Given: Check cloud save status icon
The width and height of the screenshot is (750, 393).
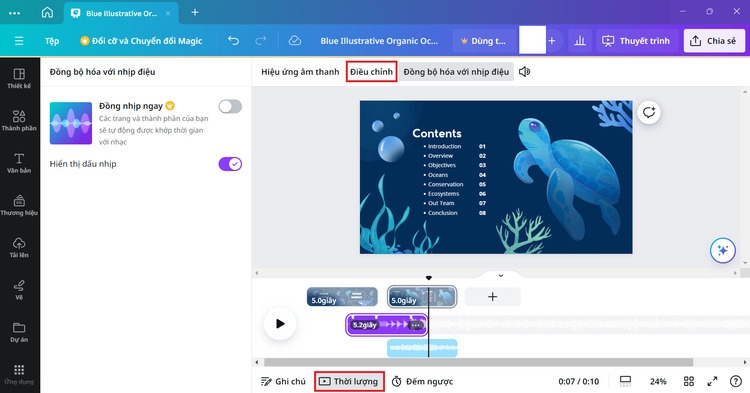Looking at the screenshot, I should [x=295, y=41].
